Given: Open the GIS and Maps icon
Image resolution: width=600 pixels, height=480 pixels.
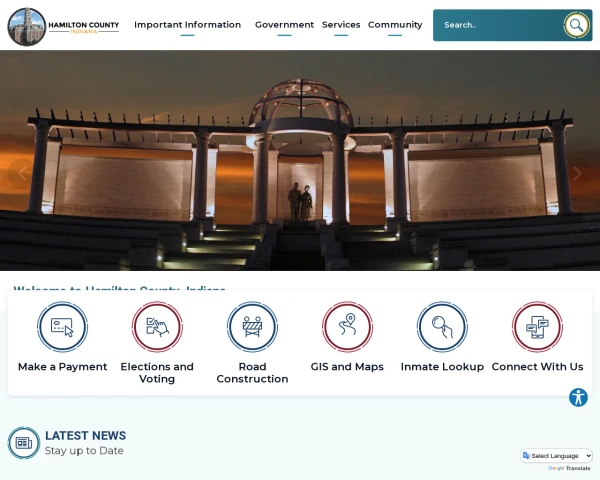Looking at the screenshot, I should coord(347,327).
